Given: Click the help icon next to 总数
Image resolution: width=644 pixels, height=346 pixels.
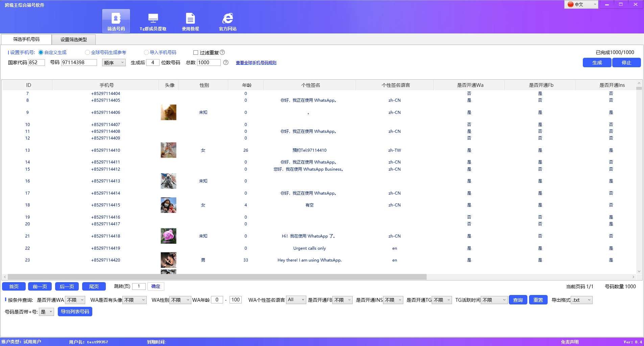Looking at the screenshot, I should 225,63.
